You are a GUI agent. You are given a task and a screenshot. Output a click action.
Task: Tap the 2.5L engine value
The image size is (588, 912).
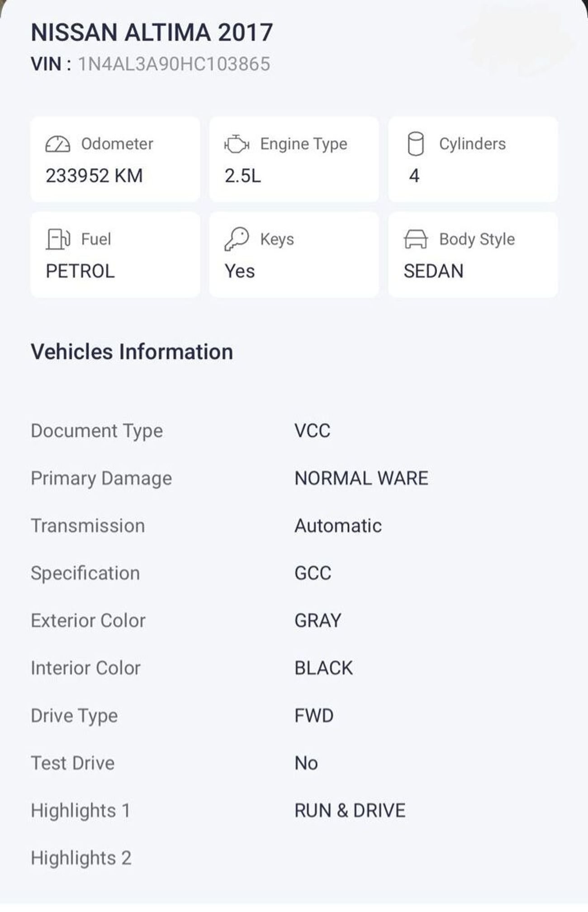coord(243,176)
